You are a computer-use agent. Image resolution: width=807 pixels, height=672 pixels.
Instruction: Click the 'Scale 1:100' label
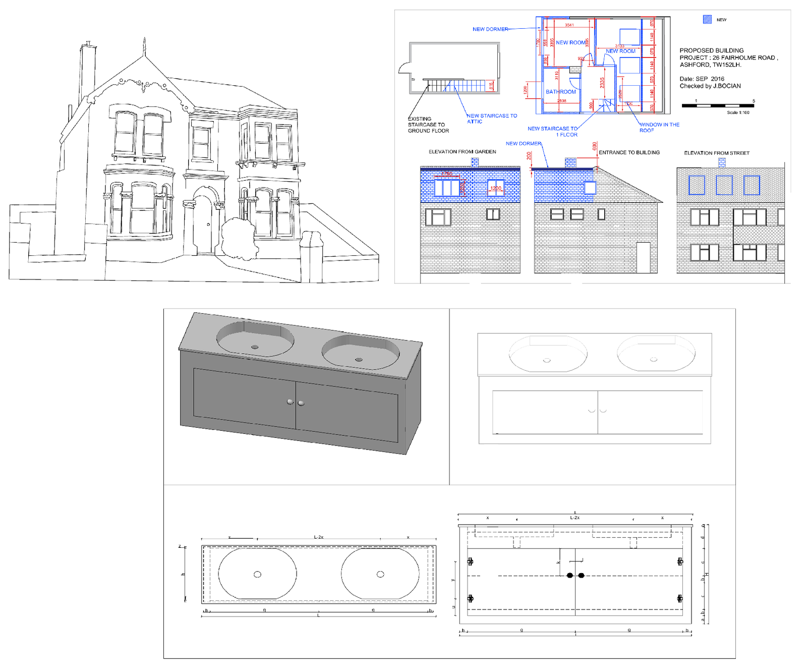coord(738,113)
